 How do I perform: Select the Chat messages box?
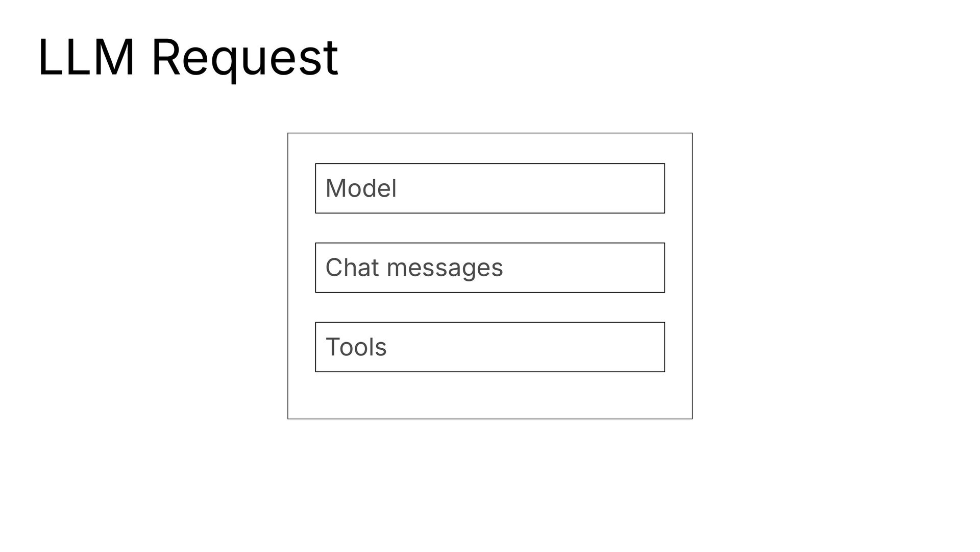490,268
